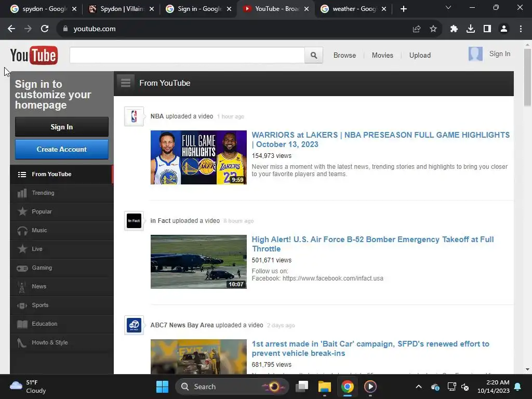Viewport: 532px width, 399px height.
Task: Click the blue Create Account button
Action: click(x=62, y=149)
